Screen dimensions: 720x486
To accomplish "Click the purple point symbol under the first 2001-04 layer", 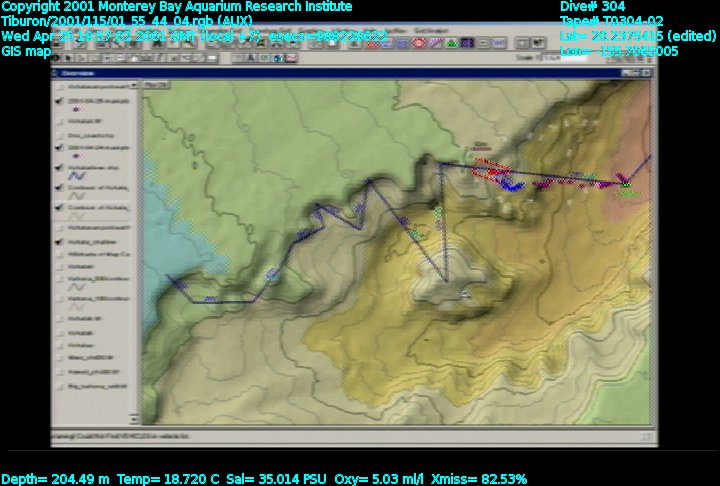I will [x=76, y=110].
